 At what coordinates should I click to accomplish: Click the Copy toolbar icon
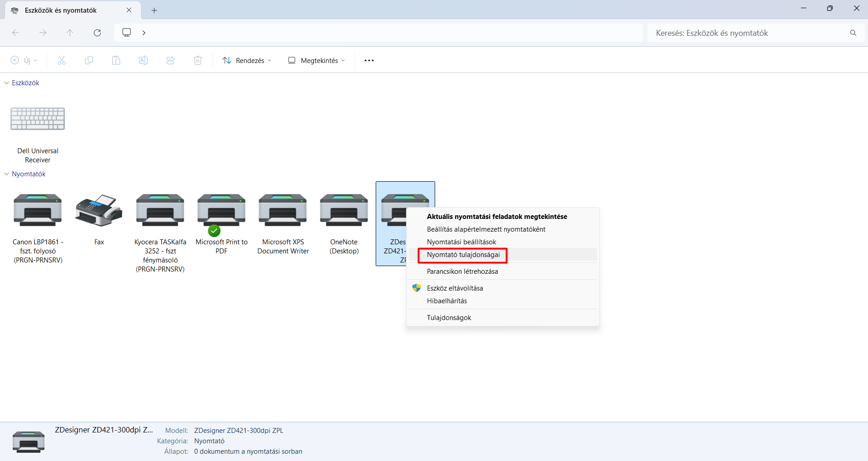(89, 60)
